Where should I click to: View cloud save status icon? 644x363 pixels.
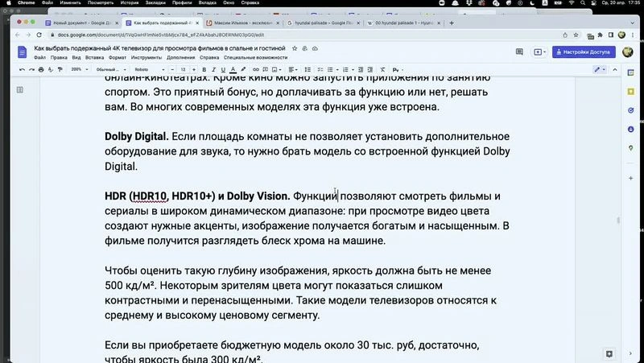(x=315, y=48)
